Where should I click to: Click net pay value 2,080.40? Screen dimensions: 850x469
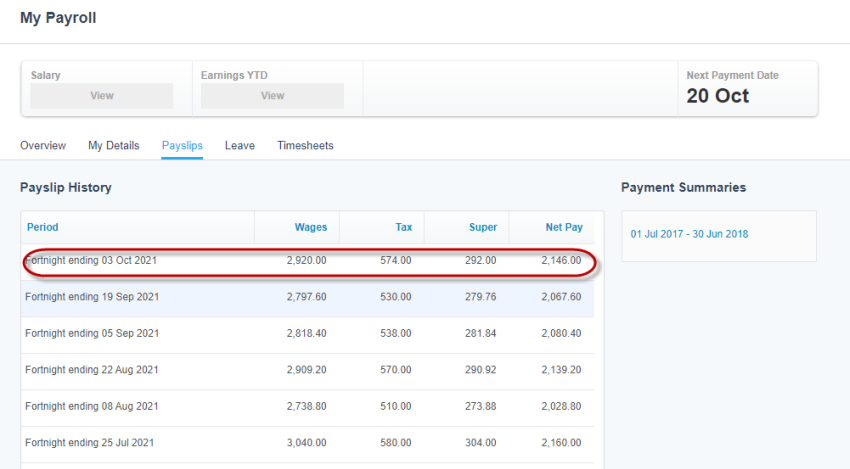point(561,333)
